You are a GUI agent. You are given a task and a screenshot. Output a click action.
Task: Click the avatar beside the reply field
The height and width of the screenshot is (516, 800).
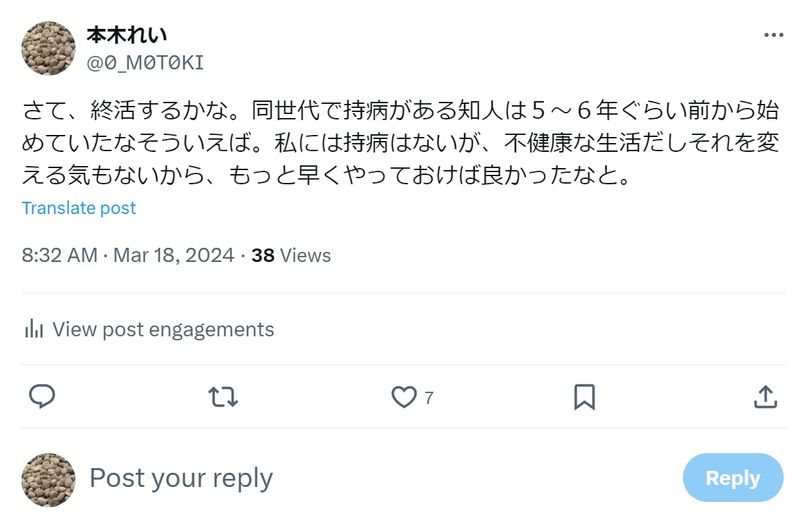pyautogui.click(x=48, y=479)
